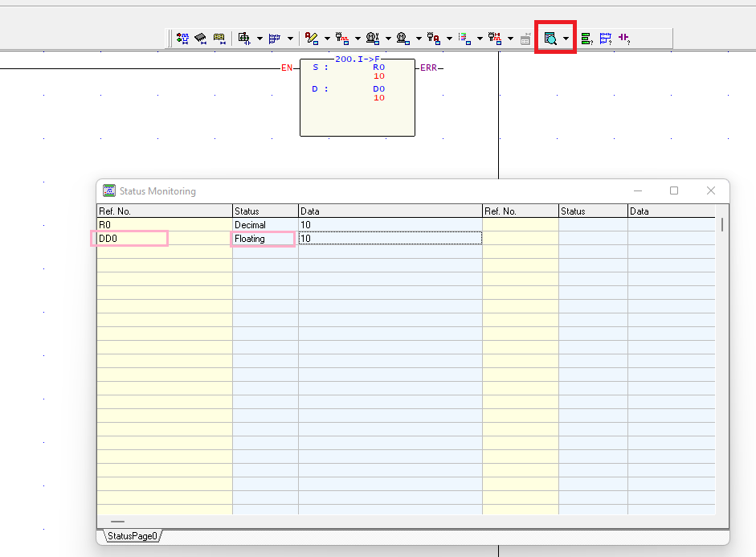Expand the dropdown arrow beside Status Monitoring icon

[566, 39]
